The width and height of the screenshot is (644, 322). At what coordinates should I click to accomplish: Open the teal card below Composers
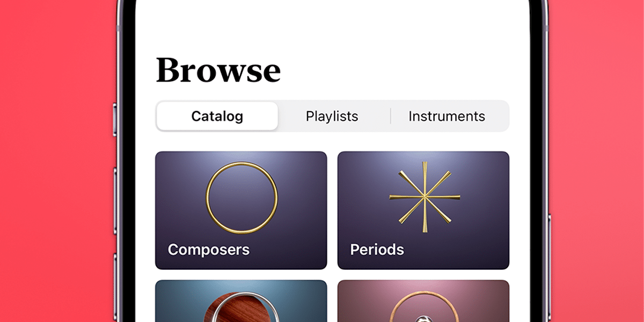point(241,301)
